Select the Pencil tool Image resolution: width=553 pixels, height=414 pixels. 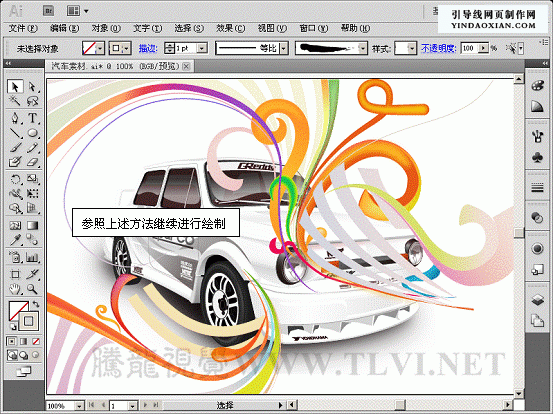[32, 147]
